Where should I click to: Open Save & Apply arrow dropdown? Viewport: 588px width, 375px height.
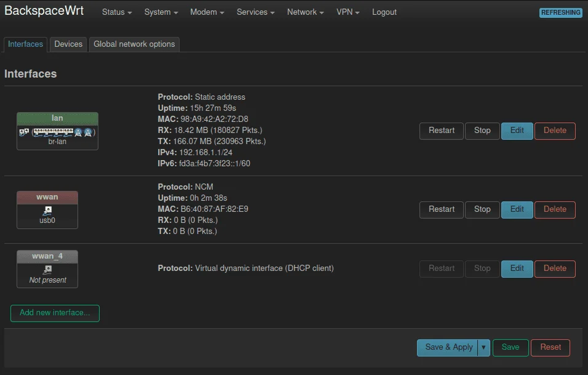click(484, 347)
